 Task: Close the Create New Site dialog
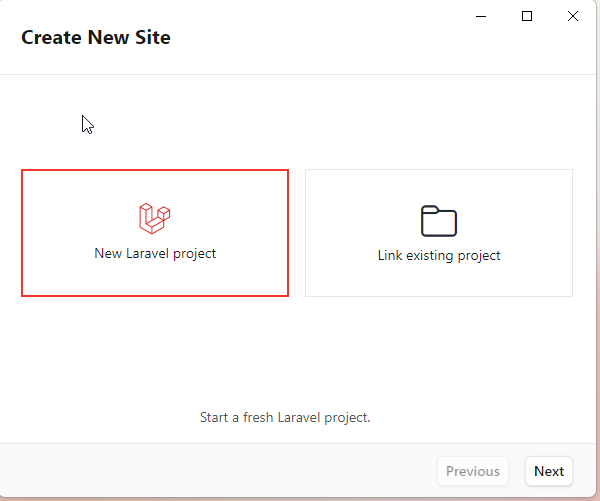tap(573, 16)
